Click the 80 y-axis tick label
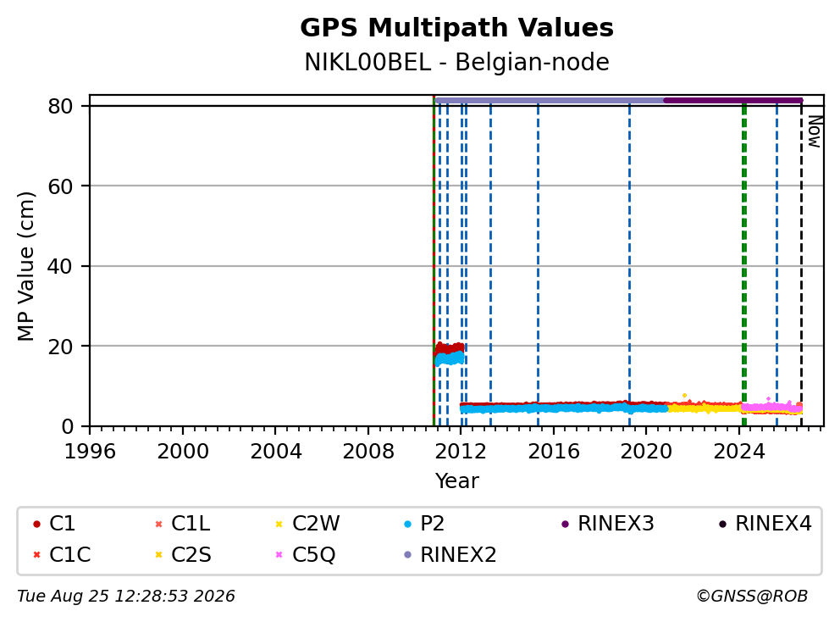This screenshot has width=840, height=622. click(60, 106)
